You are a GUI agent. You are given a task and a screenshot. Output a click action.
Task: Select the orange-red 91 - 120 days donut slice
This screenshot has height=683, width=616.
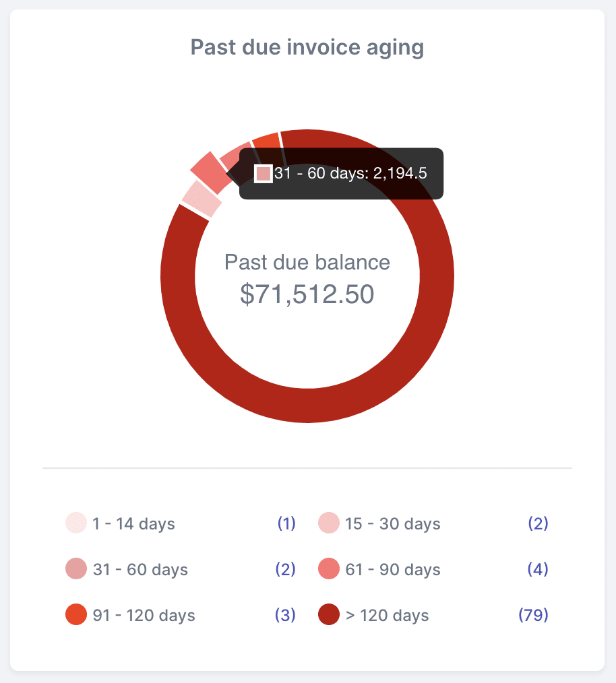pos(266,141)
